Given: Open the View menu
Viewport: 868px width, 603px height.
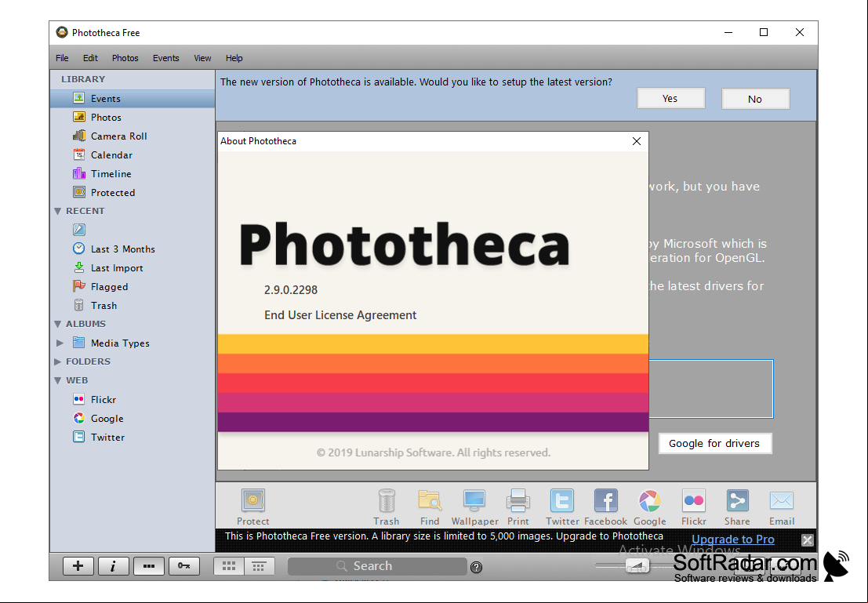Looking at the screenshot, I should (x=202, y=58).
